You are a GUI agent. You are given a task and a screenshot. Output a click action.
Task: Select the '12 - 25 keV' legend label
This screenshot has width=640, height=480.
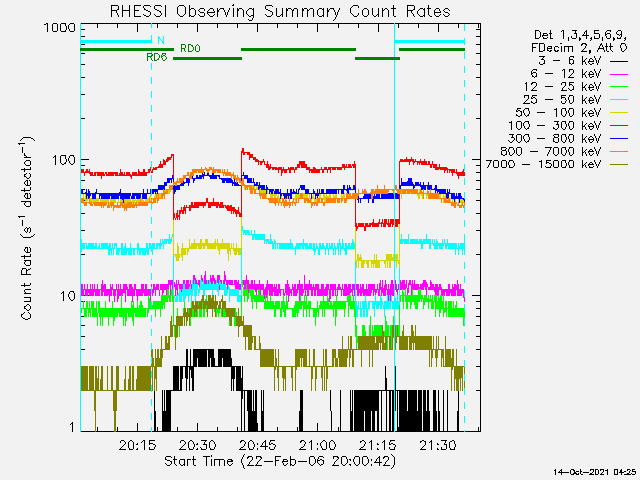[562, 87]
